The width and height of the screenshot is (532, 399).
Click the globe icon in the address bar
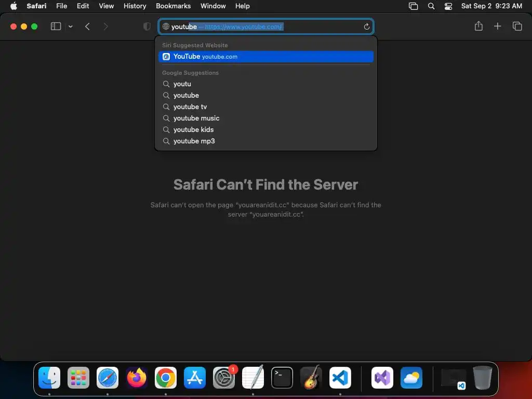coord(166,26)
